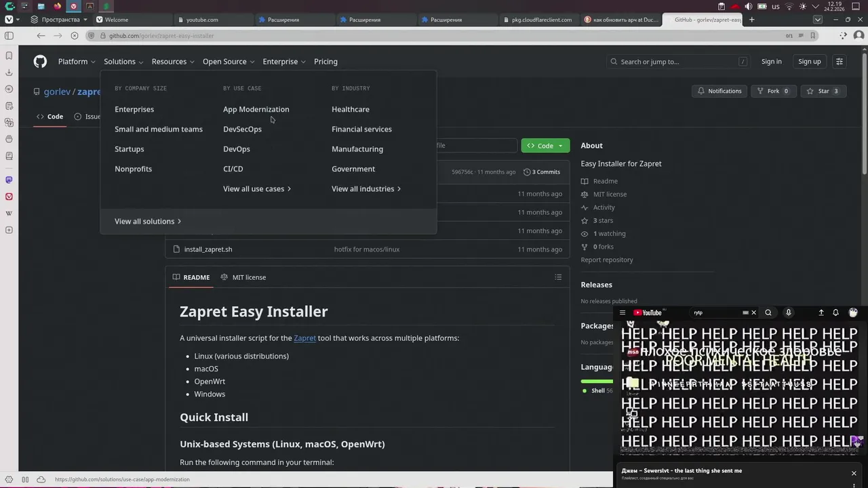
Task: Switch to the DuckDuckGo 'как обновить арч' tab
Action: point(620,20)
